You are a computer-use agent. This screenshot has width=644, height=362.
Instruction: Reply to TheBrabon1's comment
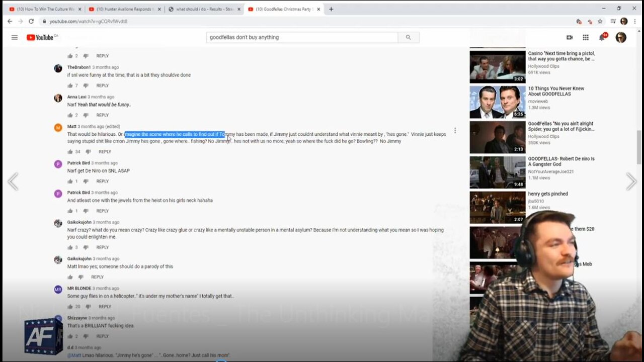(103, 85)
